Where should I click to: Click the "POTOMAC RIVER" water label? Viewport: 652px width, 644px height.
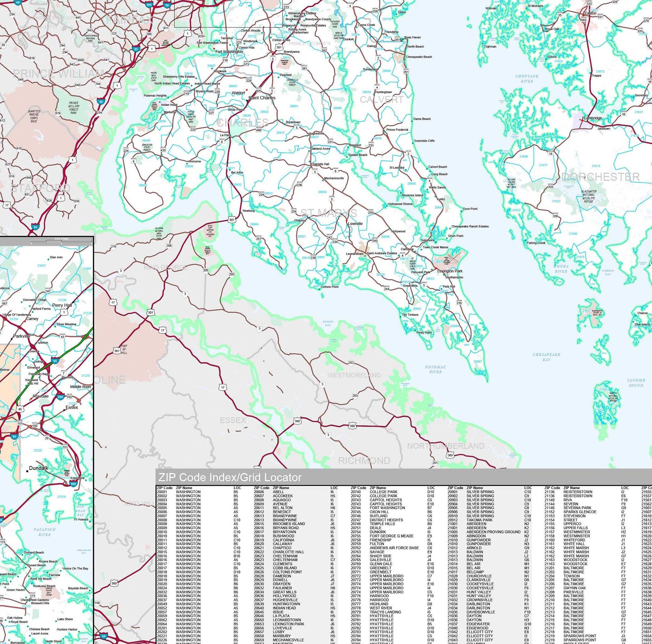point(435,369)
